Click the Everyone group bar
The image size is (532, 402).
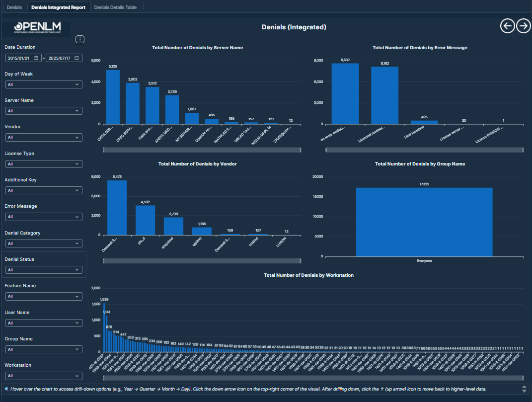424,222
